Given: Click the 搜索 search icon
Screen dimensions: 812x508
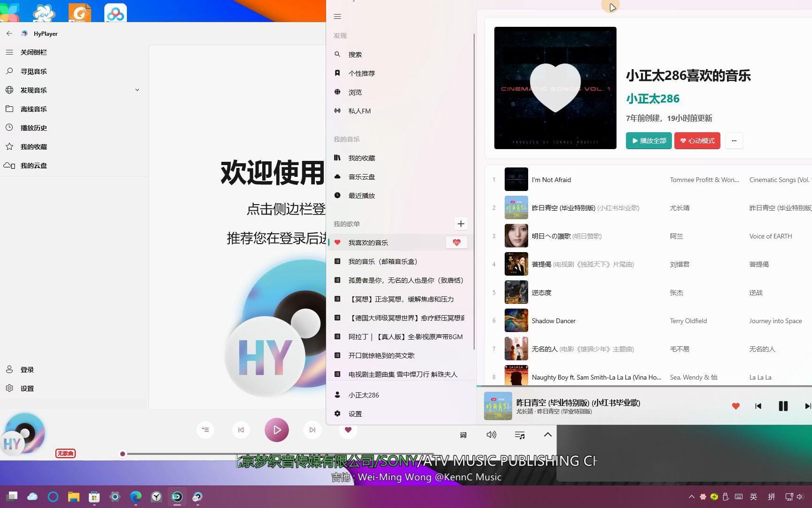Looking at the screenshot, I should coord(337,54).
